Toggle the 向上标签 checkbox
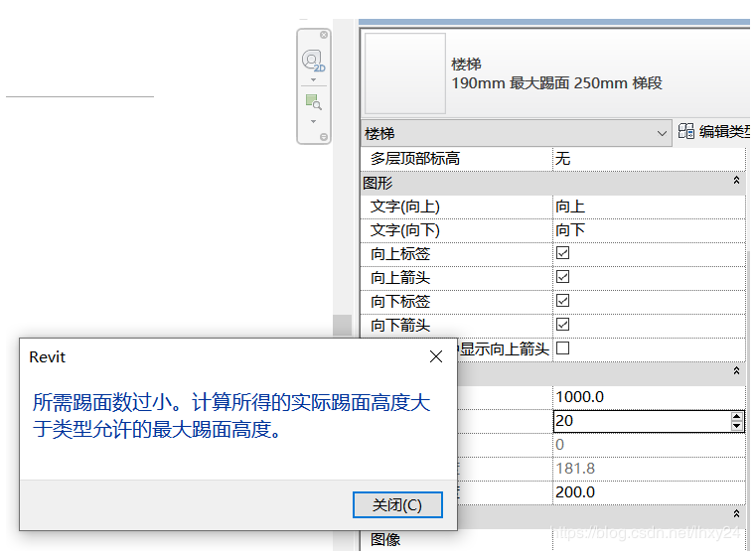756x554 pixels. (562, 253)
